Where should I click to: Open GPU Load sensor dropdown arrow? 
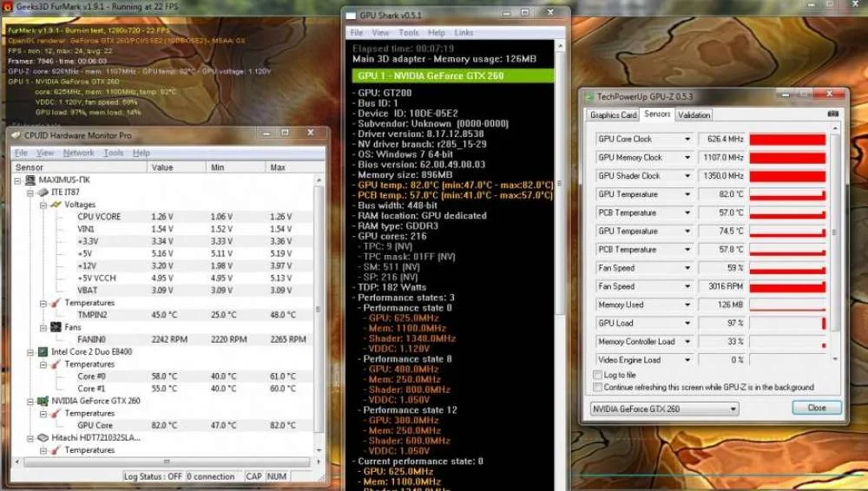(687, 324)
